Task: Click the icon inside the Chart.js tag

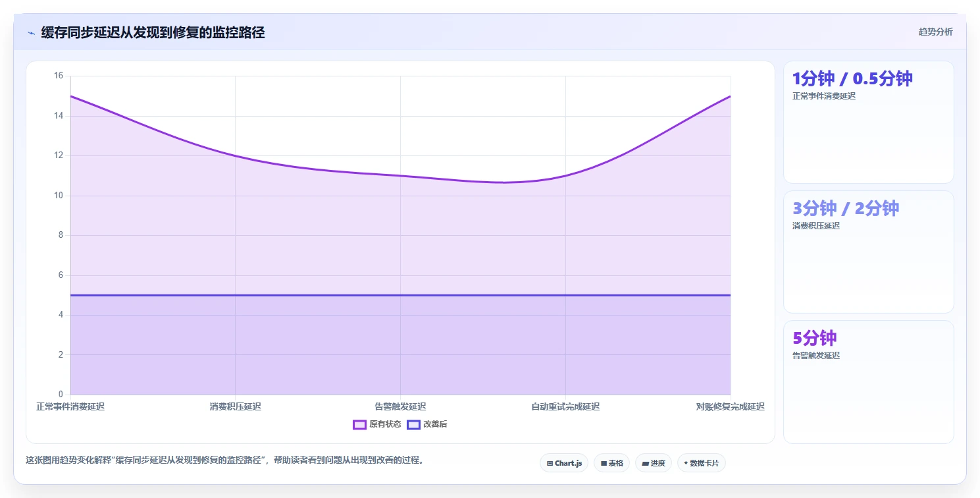Action: (550, 464)
